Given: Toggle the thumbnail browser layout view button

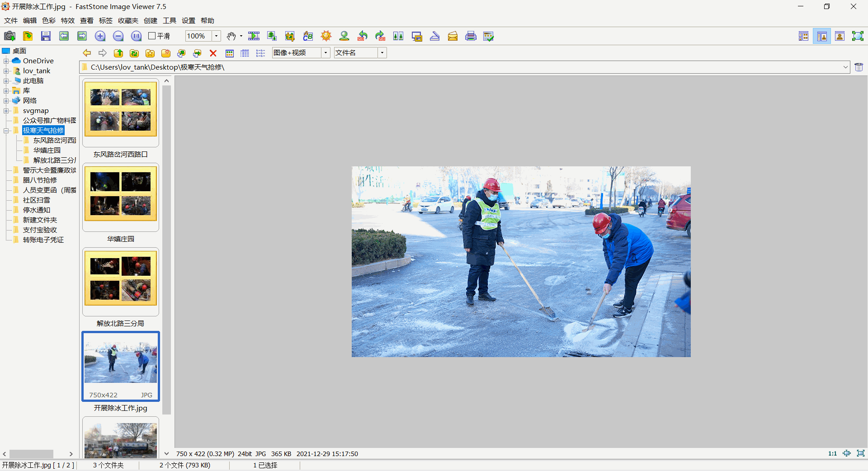Looking at the screenshot, I should point(803,36).
